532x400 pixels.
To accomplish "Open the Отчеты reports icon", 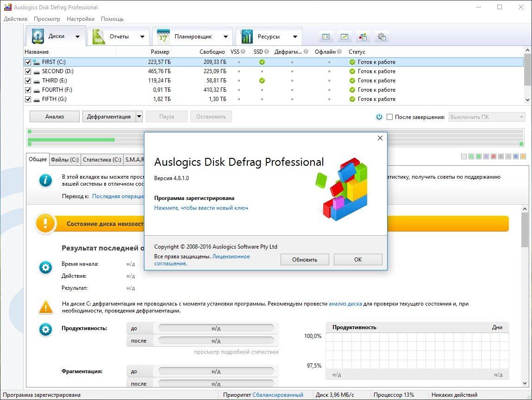I will point(99,36).
